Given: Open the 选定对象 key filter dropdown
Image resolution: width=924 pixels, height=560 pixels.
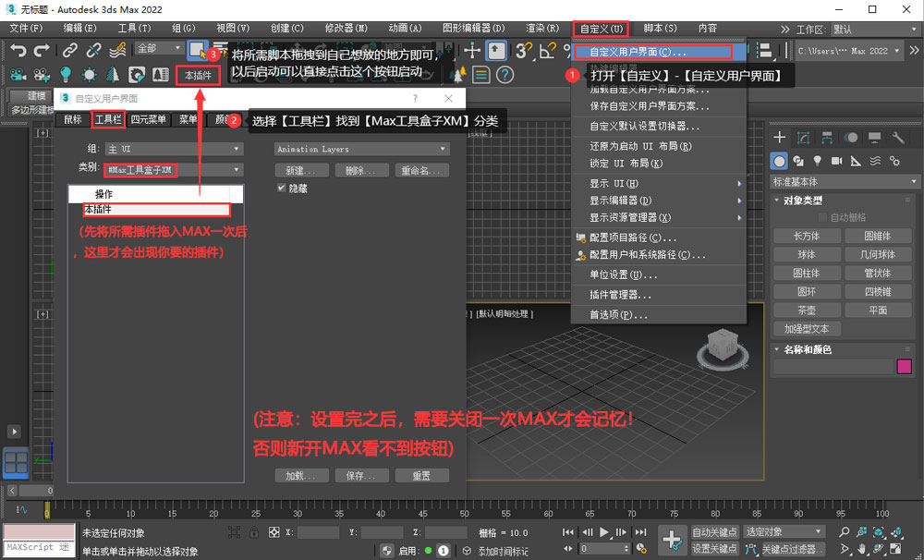Looking at the screenshot, I should pos(783,531).
